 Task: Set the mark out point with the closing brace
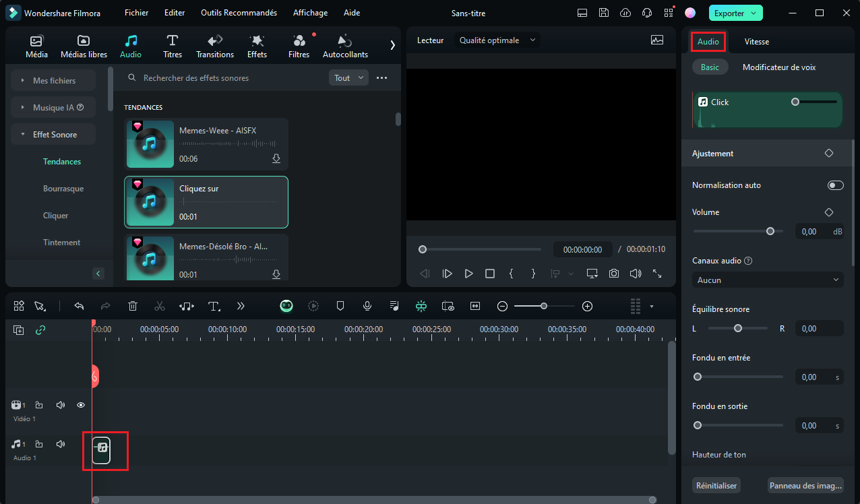pyautogui.click(x=533, y=274)
